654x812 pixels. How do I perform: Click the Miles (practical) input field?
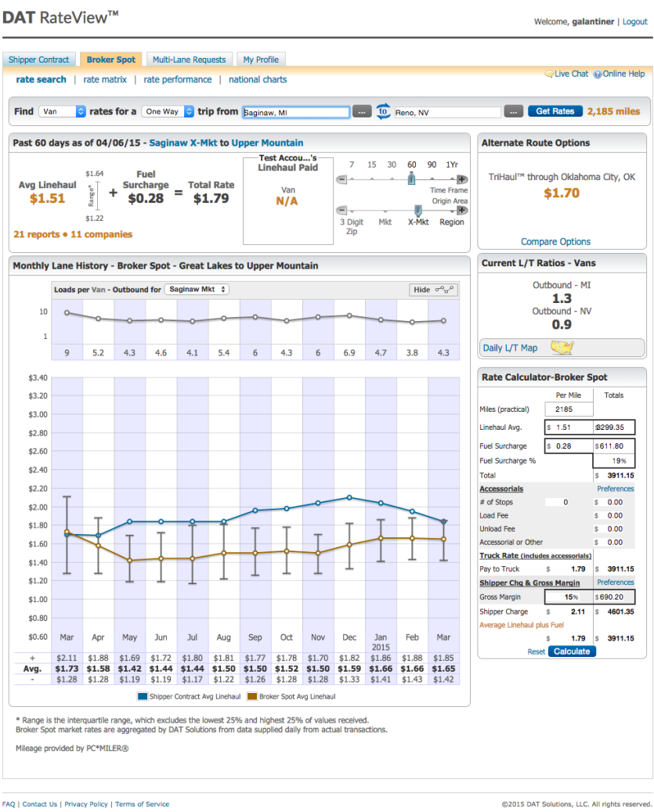(569, 409)
